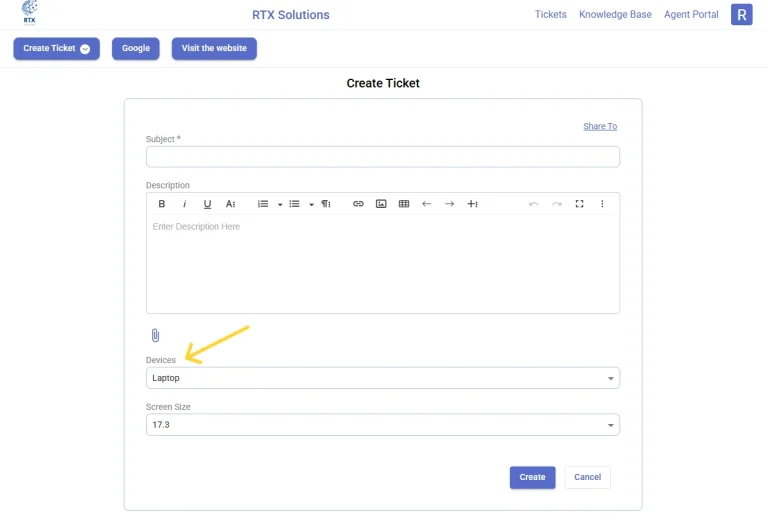Click the Share To link

pyautogui.click(x=600, y=126)
